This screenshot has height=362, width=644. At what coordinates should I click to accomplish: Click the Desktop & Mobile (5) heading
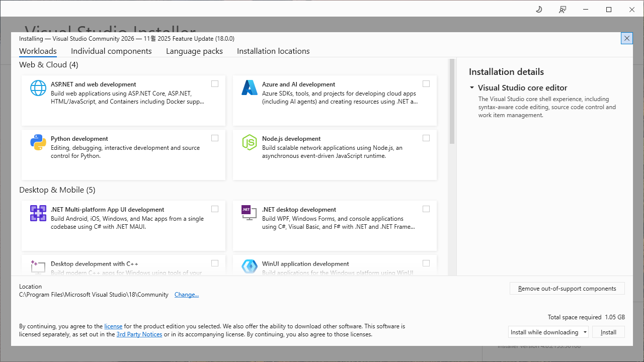(57, 190)
